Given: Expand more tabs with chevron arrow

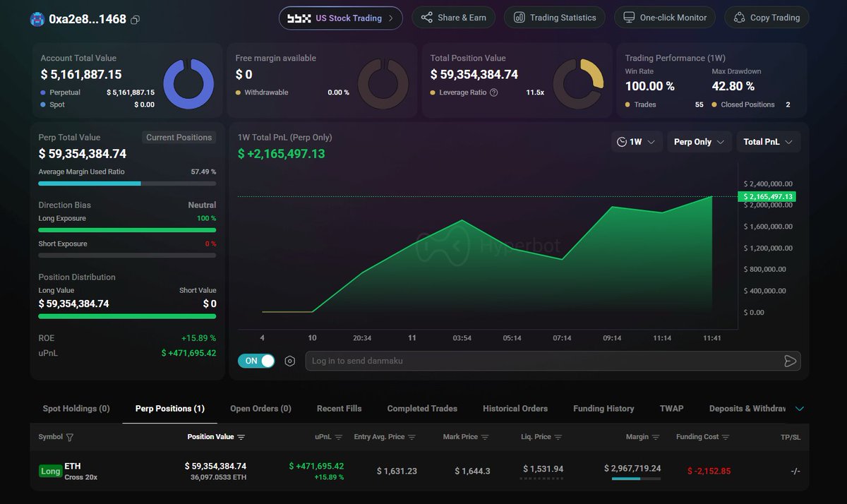Looking at the screenshot, I should (x=799, y=409).
